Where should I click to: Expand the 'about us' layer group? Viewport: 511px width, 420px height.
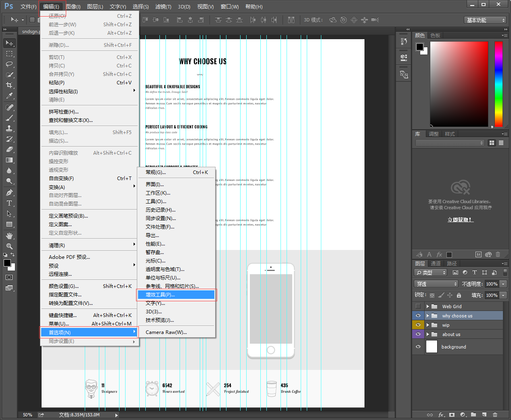pyautogui.click(x=427, y=334)
